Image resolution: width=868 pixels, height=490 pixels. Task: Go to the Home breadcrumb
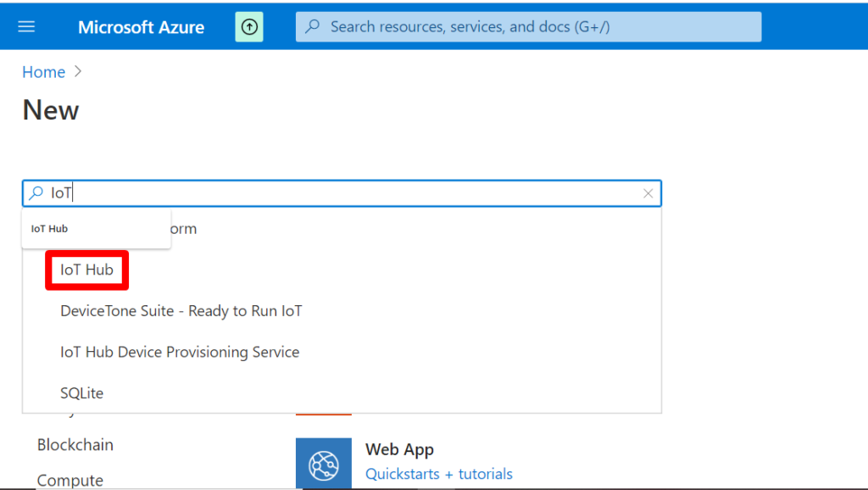point(44,72)
